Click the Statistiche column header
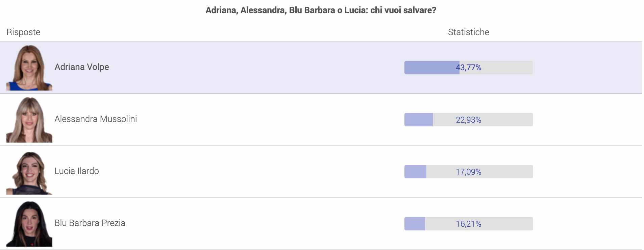Image resolution: width=644 pixels, height=250 pixels. pyautogui.click(x=468, y=32)
